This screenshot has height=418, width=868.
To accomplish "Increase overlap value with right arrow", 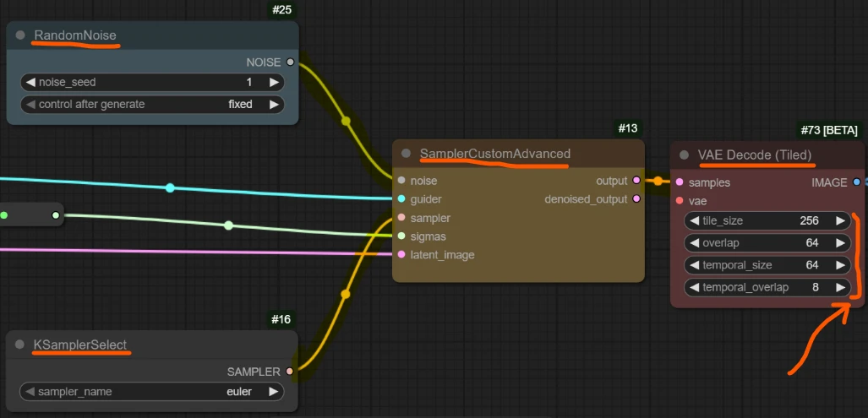I will point(839,243).
